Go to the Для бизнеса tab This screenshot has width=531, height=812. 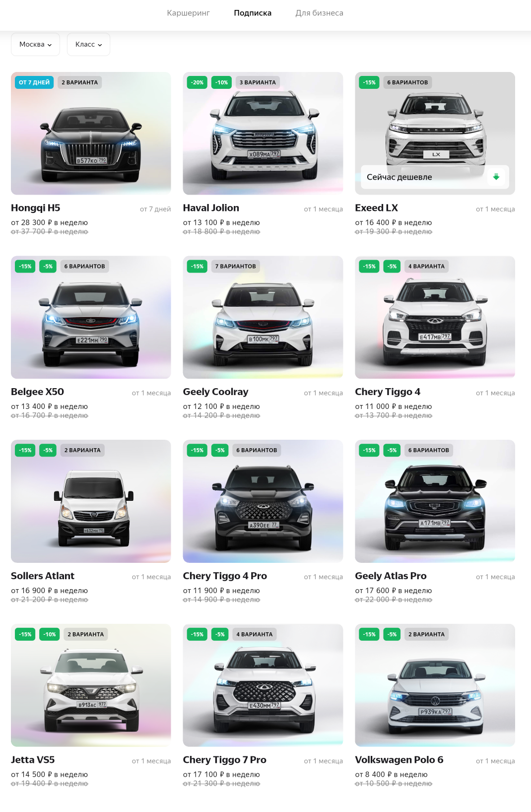[319, 13]
